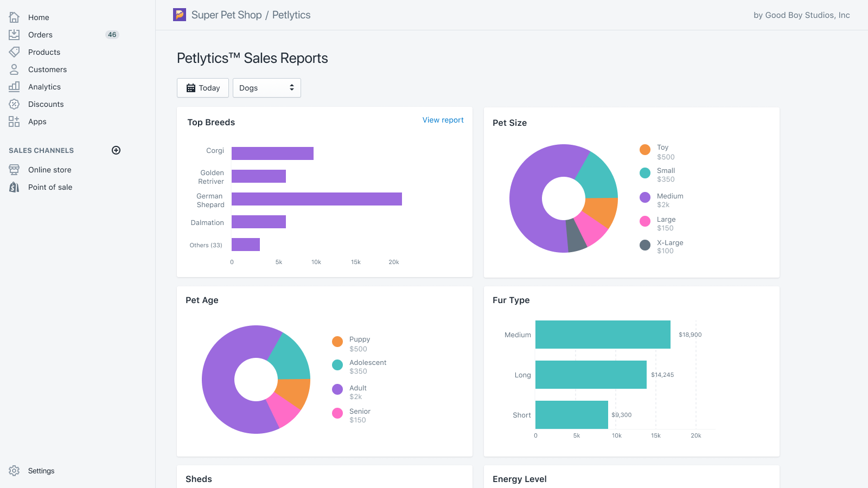Select the Medium legend swatch in Pet Size
868x488 pixels.
[645, 198]
